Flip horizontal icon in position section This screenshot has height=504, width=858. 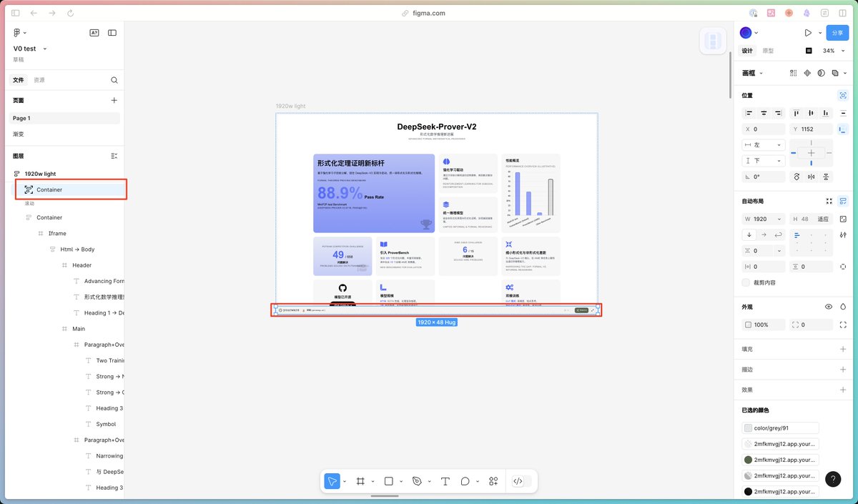point(812,177)
